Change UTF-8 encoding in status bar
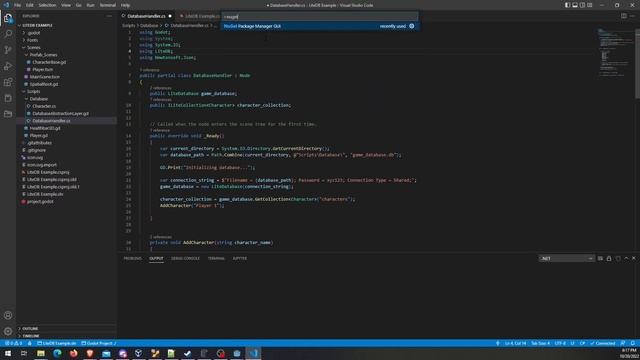Screen dimensions: 640x360 coord(560,343)
